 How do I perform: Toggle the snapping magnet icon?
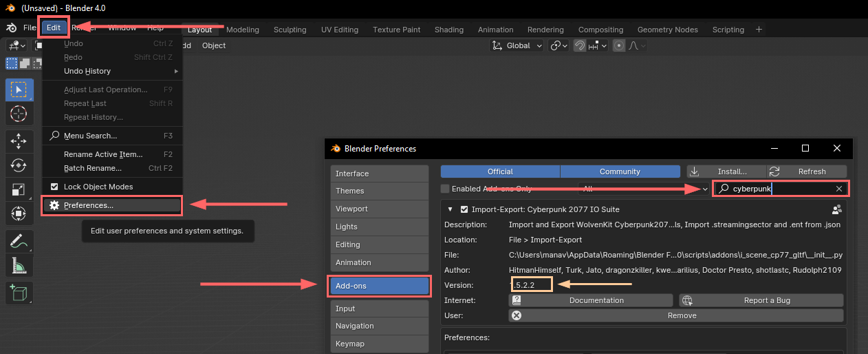(581, 45)
